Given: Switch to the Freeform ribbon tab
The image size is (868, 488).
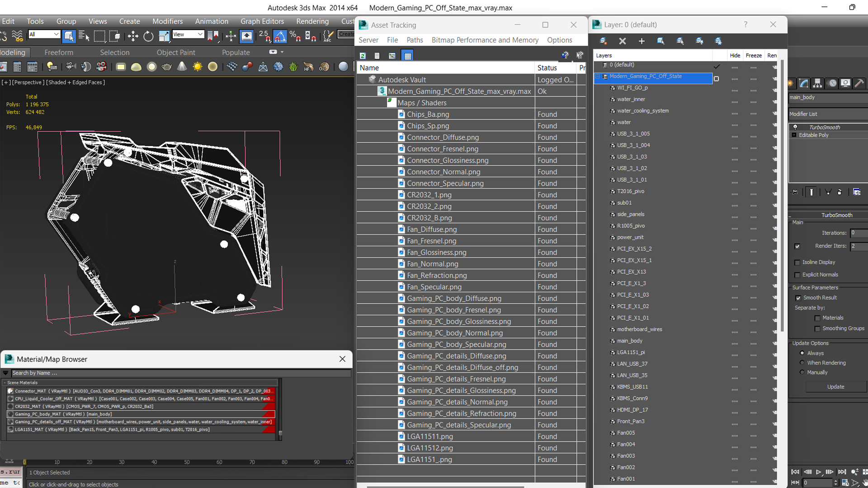Looking at the screenshot, I should coord(59,52).
